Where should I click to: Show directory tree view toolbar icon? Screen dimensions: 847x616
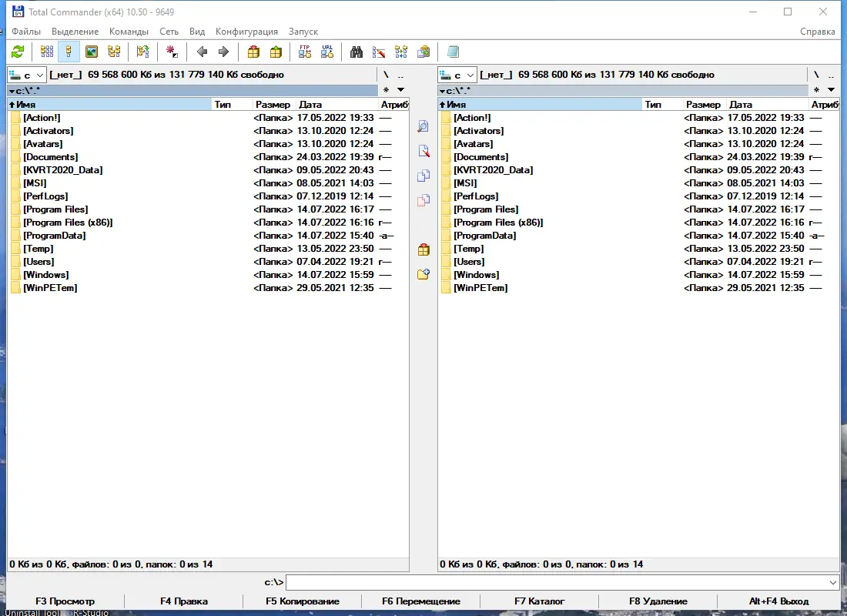114,52
